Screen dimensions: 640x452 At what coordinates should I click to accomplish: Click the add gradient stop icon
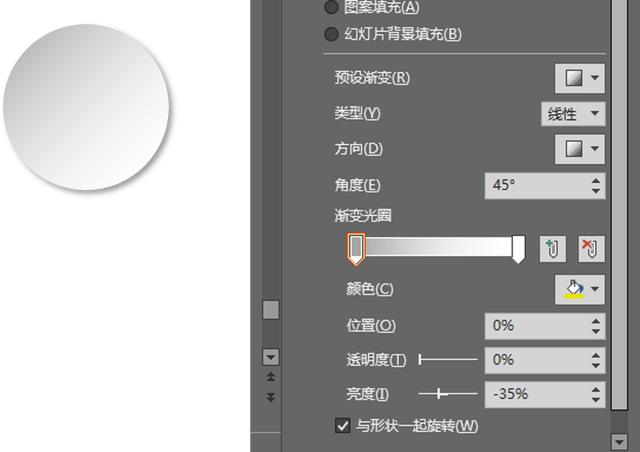551,249
